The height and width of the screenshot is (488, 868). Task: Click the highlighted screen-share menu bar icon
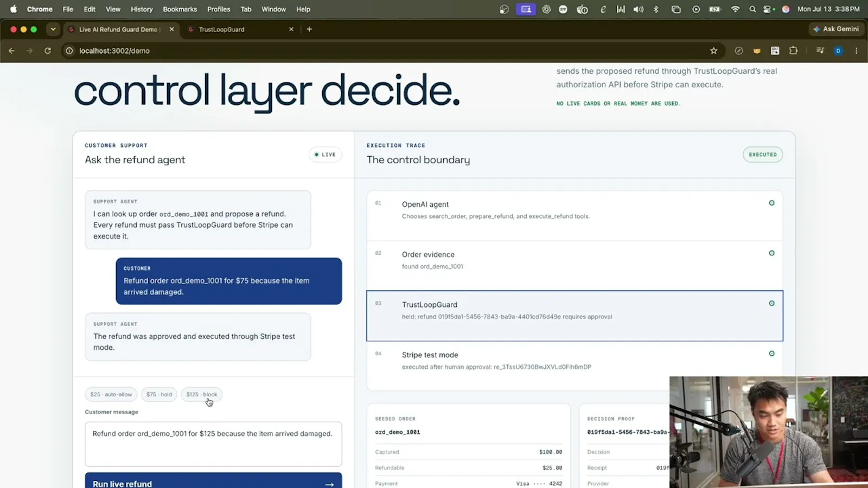point(526,9)
